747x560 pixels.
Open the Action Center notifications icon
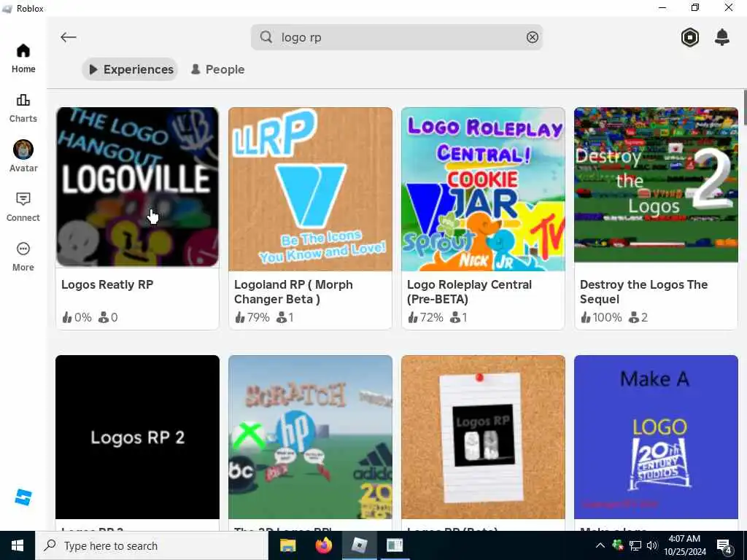tap(724, 546)
